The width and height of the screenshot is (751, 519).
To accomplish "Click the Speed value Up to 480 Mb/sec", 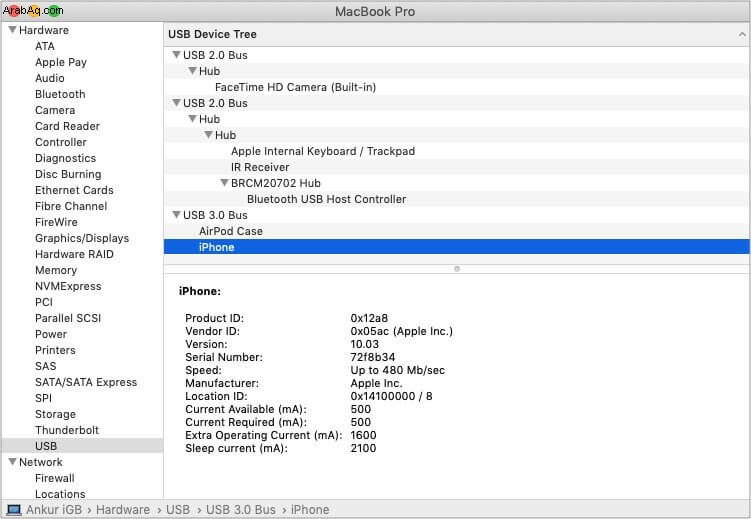I will pos(398,370).
